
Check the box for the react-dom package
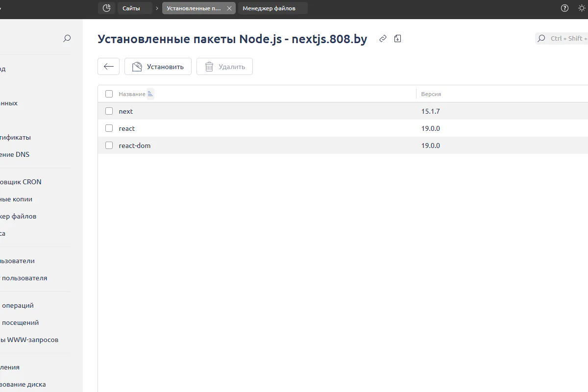pyautogui.click(x=109, y=145)
